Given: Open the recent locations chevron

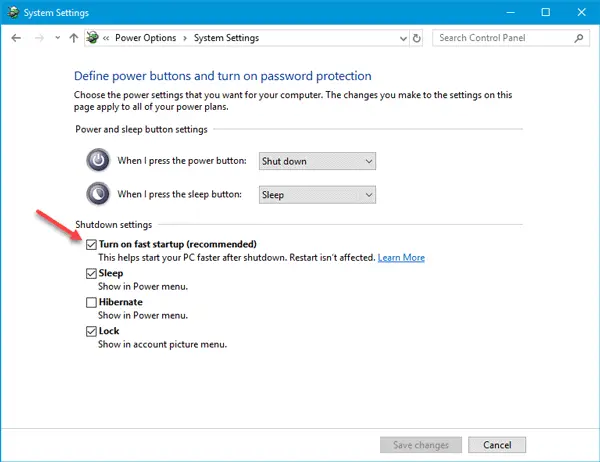Looking at the screenshot, I should point(57,38).
